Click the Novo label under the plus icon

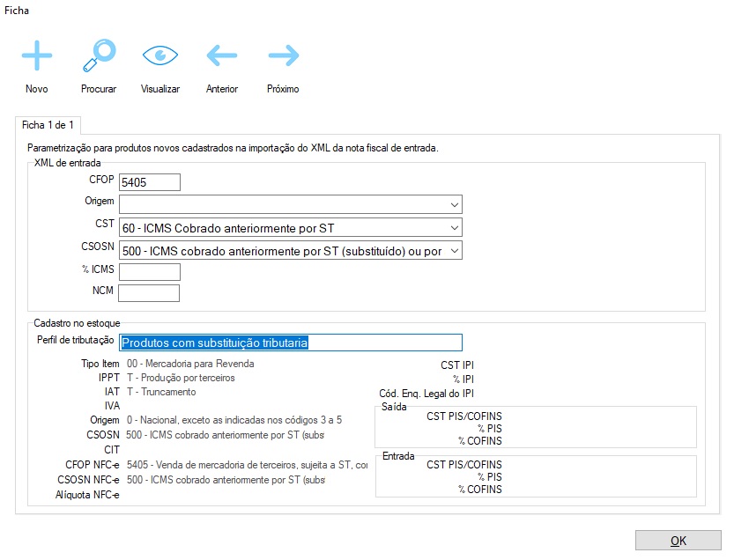click(37, 89)
